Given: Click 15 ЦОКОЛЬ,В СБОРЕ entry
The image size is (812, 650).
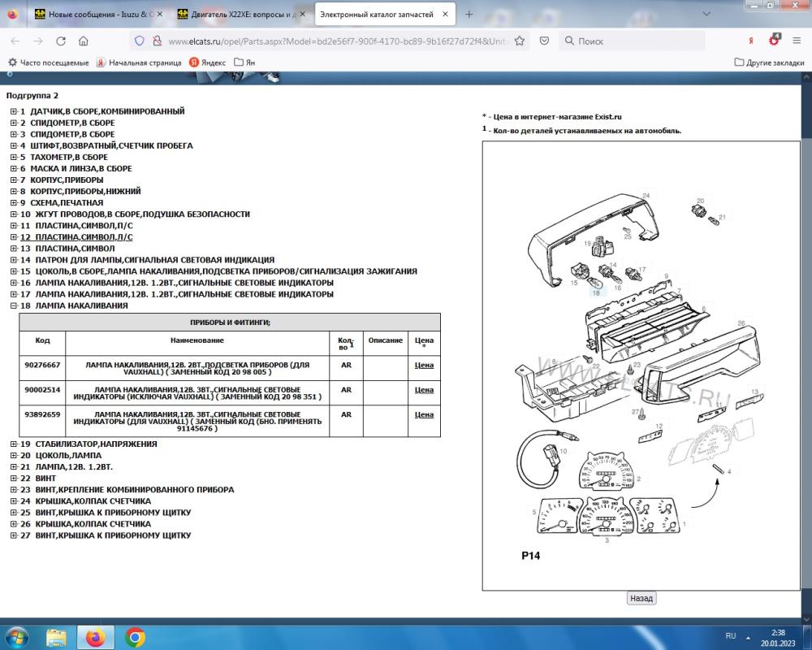Looking at the screenshot, I should (218, 271).
